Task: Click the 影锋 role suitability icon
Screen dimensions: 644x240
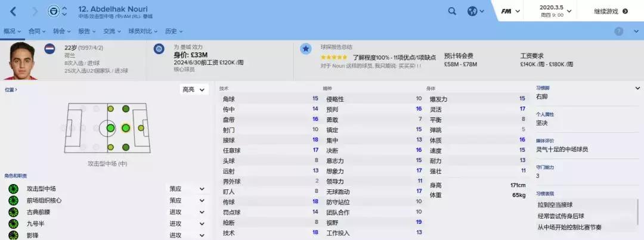Action: (x=14, y=235)
